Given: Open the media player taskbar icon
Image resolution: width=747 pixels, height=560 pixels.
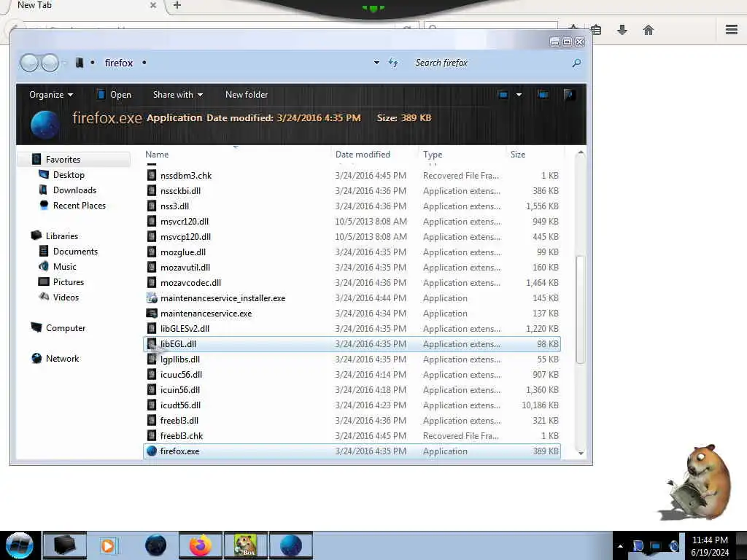Looking at the screenshot, I should [108, 545].
